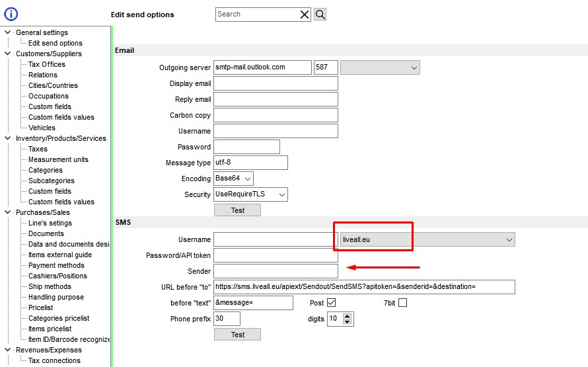This screenshot has width=588, height=367.
Task: Click the Display email field
Action: [276, 83]
